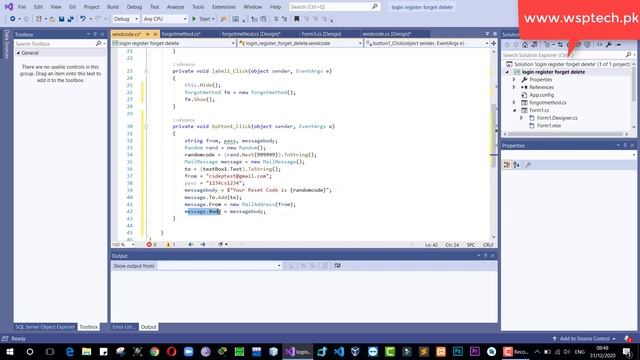The image size is (640, 360).
Task: Click the navigate back arrow below editor
Action: (x=191, y=244)
